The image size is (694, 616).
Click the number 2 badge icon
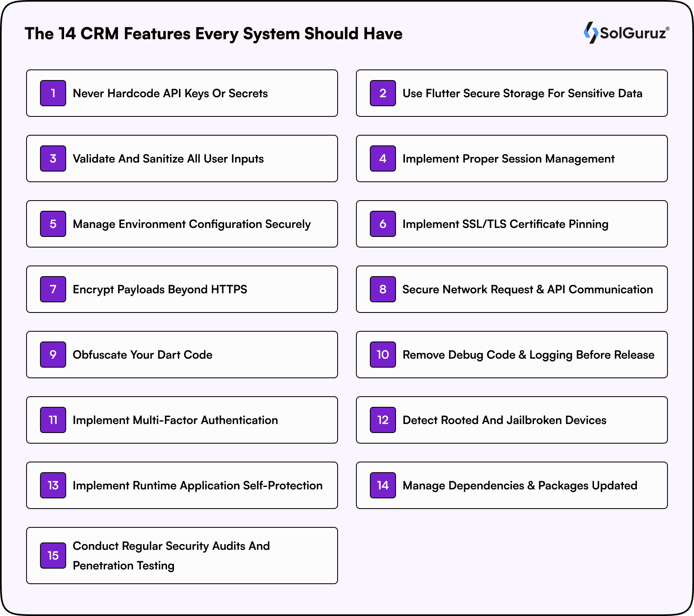point(383,93)
